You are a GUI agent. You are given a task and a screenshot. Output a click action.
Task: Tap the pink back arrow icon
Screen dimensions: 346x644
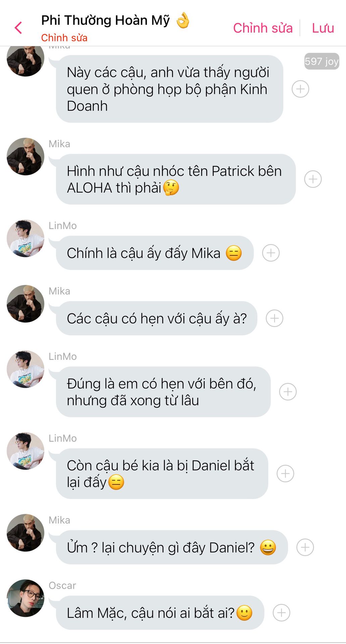coord(18,28)
